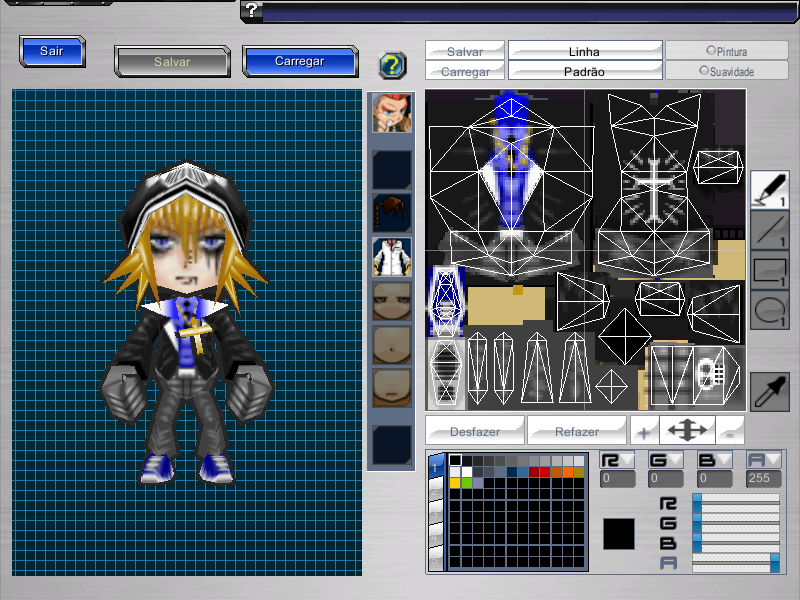This screenshot has width=800, height=600.
Task: Switch to palette tab 4
Action: pyautogui.click(x=435, y=536)
